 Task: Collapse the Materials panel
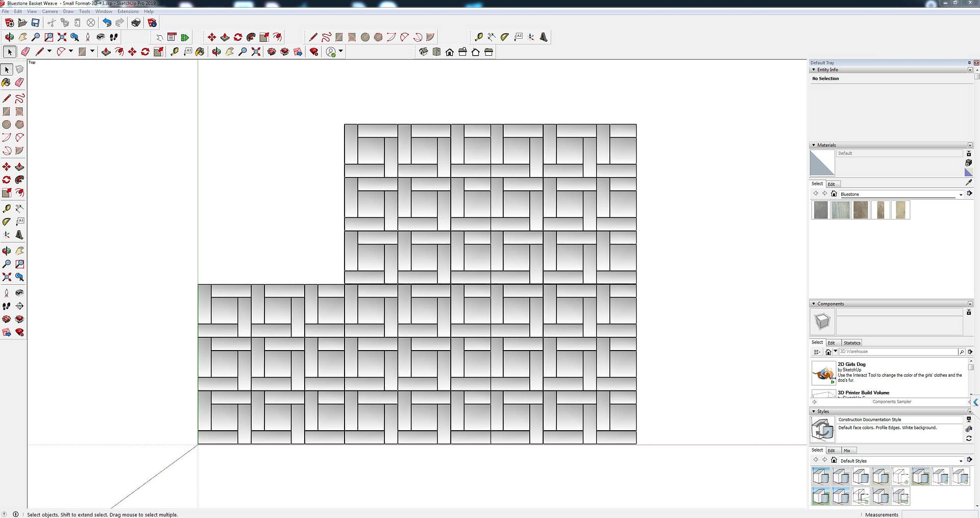(814, 145)
